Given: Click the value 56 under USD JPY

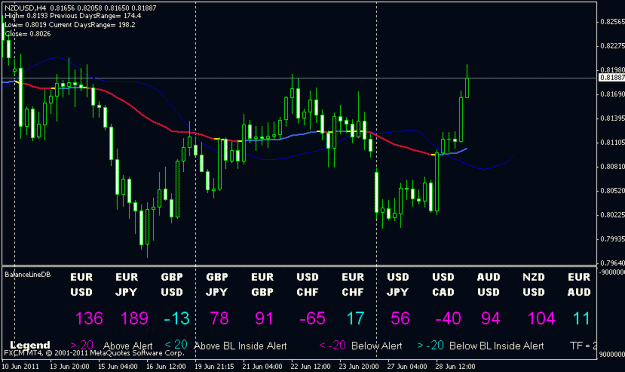Looking at the screenshot, I should tap(400, 318).
